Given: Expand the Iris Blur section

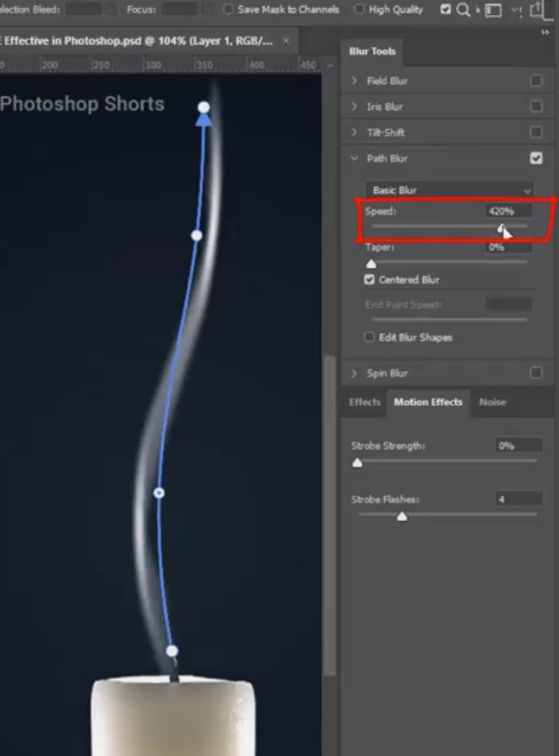Looking at the screenshot, I should click(354, 106).
